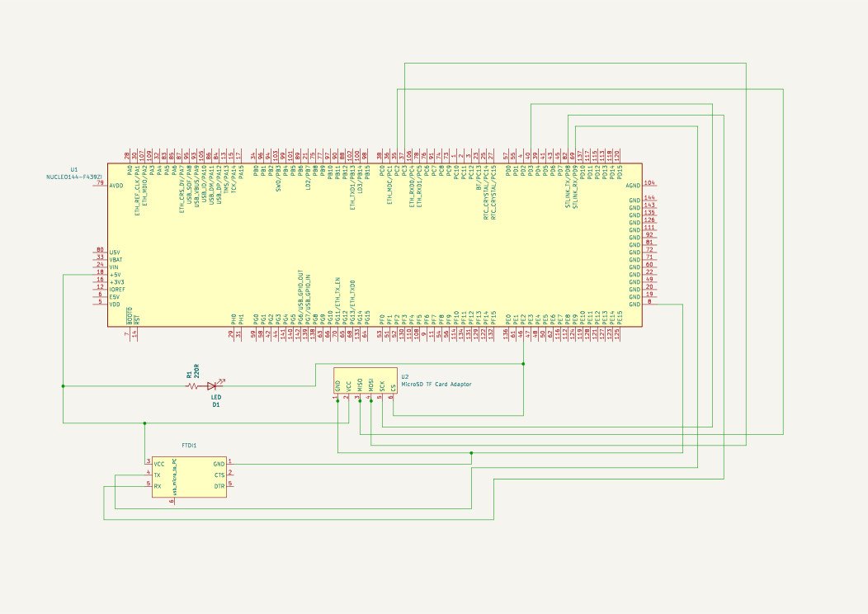Click the 'BT/PC13' pin label
The height and width of the screenshot is (614, 868).
479,177
